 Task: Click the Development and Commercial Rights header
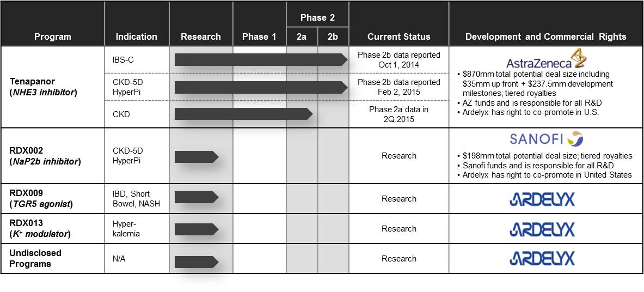tap(545, 37)
